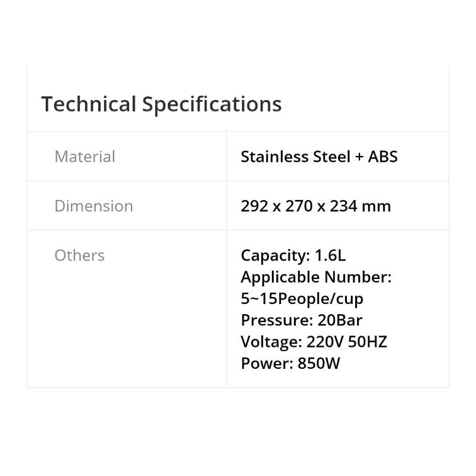
Task: Click the "Stainless Steel + ABS" value
Action: click(319, 156)
